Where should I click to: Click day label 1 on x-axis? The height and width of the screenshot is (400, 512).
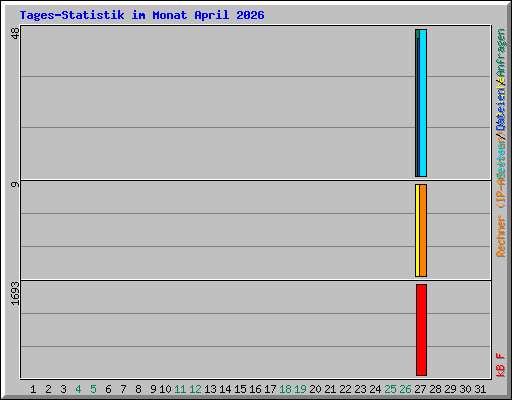33,389
